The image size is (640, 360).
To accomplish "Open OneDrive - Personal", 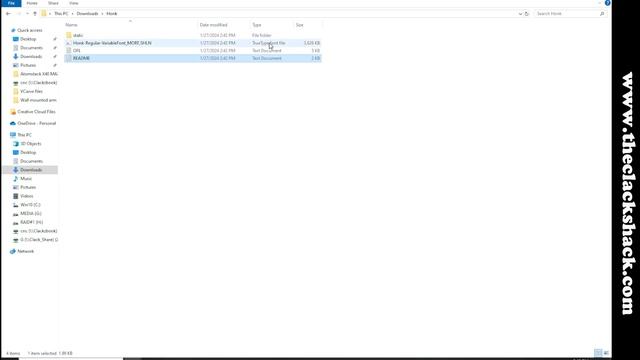I will (x=36, y=123).
